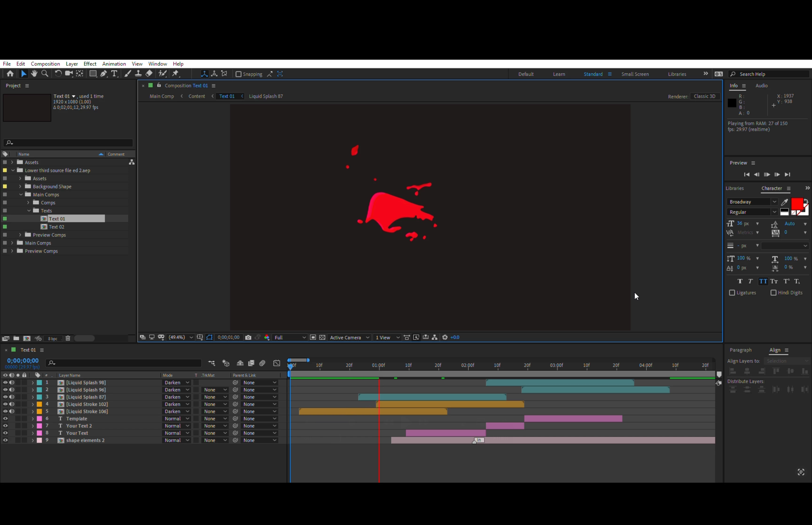Open blend mode dropdown for Liquid Splash 98

click(x=176, y=383)
